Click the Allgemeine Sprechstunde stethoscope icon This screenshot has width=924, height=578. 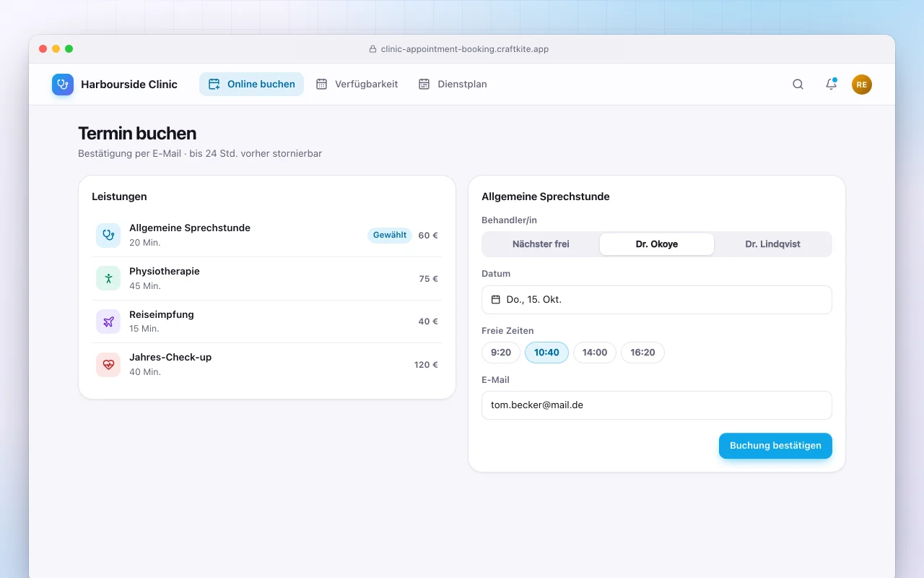(108, 235)
